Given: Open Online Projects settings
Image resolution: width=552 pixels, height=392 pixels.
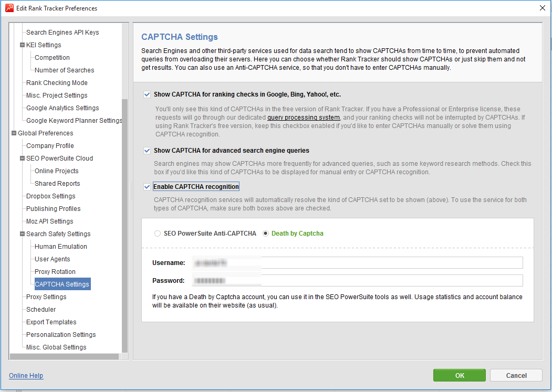Looking at the screenshot, I should click(56, 171).
